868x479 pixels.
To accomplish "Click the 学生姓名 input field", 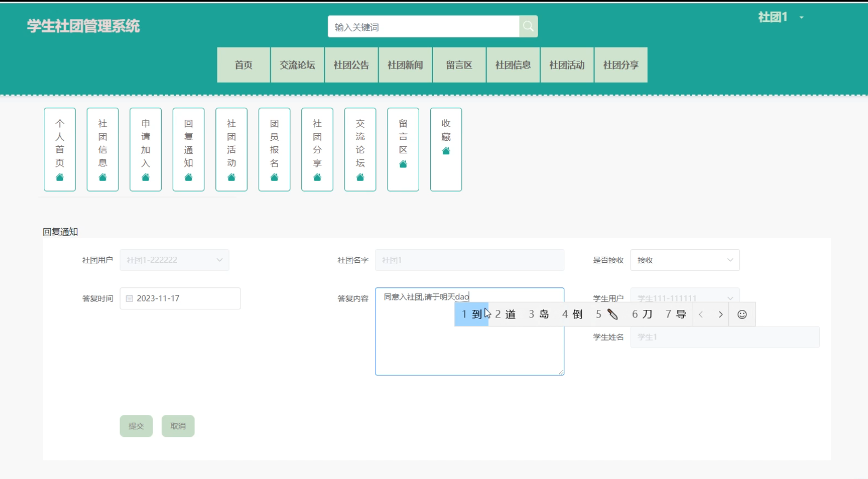I will click(x=725, y=337).
